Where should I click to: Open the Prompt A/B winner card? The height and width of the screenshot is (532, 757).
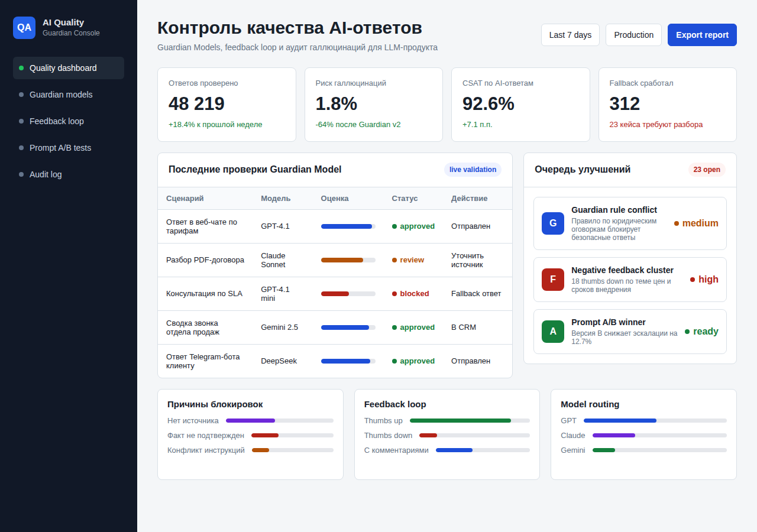point(630,332)
